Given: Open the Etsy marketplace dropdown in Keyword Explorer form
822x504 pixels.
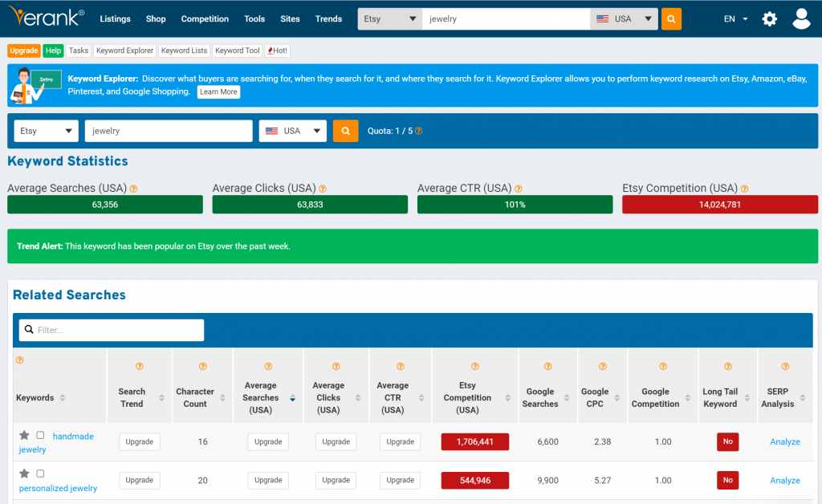Looking at the screenshot, I should coord(46,131).
